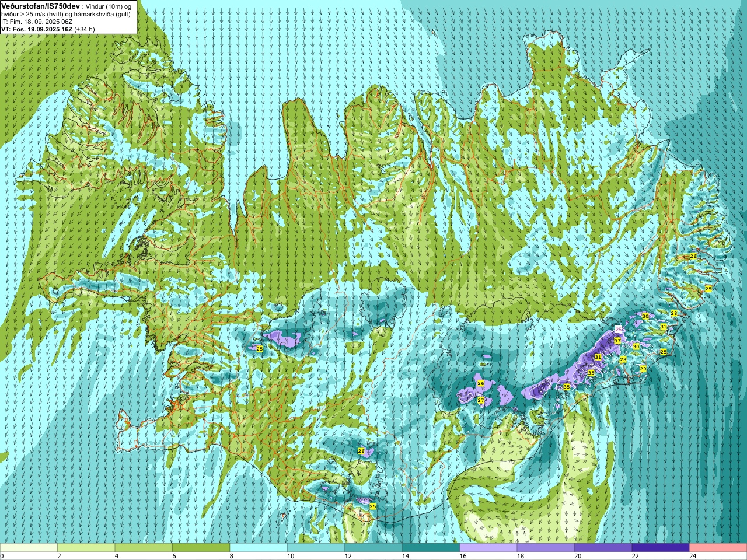Image resolution: width=747 pixels, height=560 pixels.
Task: Click the legend tick label "18"
Action: point(520,556)
